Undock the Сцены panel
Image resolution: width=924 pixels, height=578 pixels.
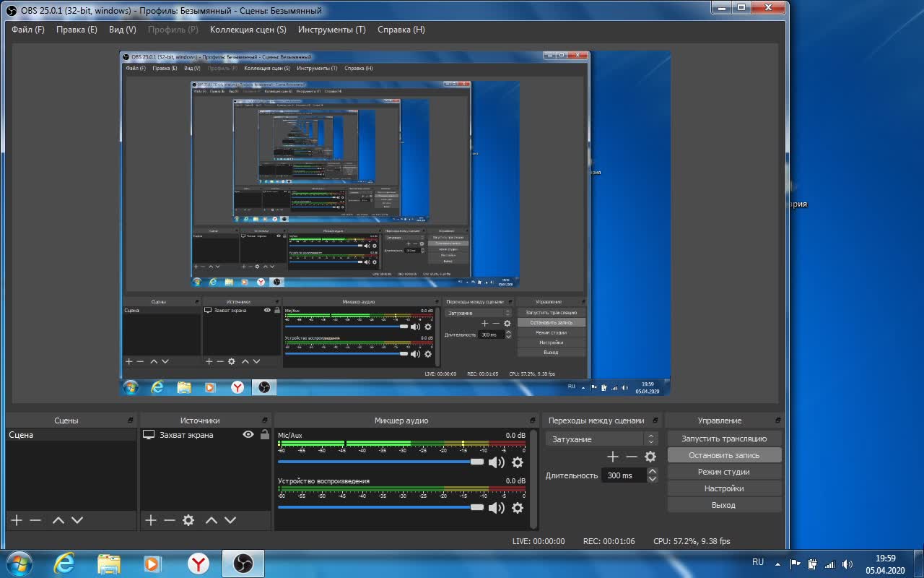pos(131,420)
